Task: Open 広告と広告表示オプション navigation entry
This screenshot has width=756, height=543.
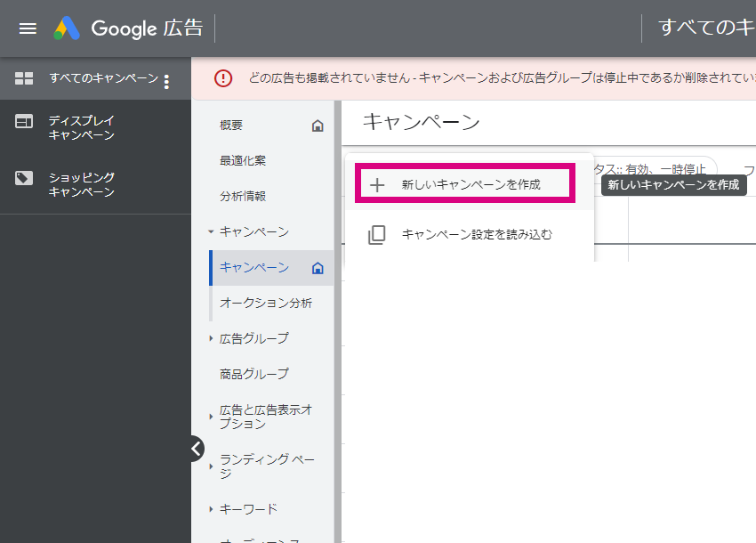Action: (266, 417)
